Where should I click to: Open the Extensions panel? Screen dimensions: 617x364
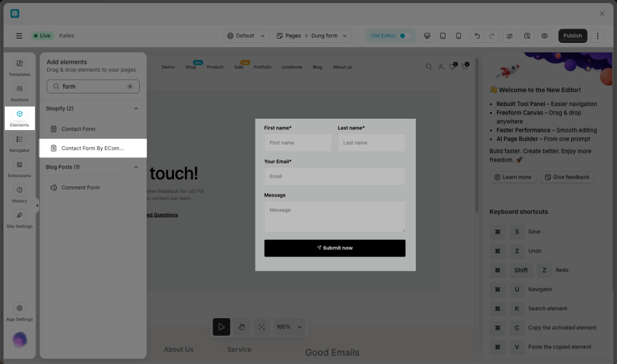click(19, 168)
